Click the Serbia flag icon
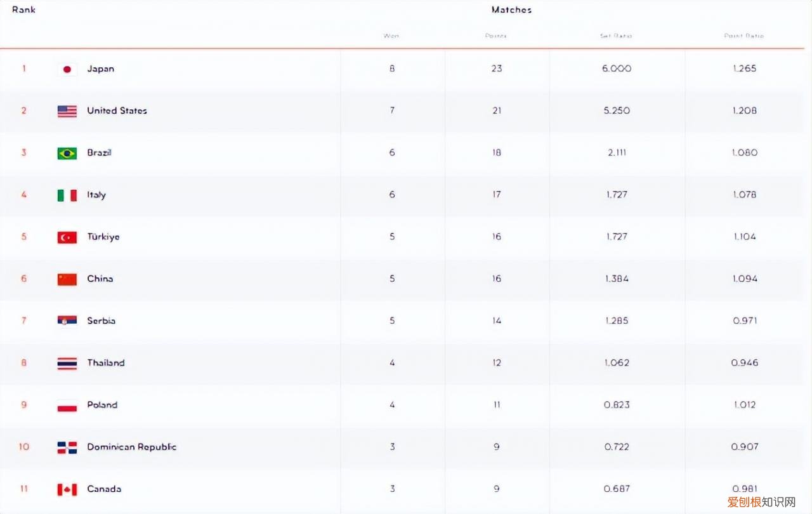The image size is (812, 514). pyautogui.click(x=67, y=321)
